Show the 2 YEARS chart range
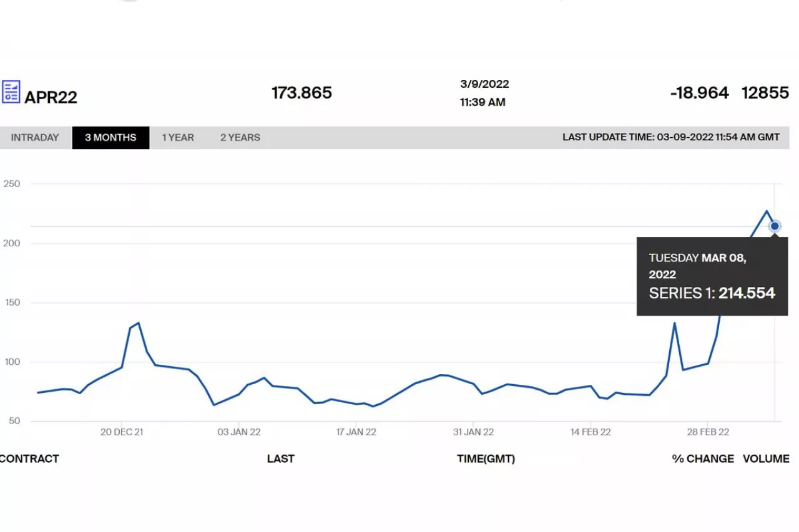Screen dimensions: 799x532 240,138
